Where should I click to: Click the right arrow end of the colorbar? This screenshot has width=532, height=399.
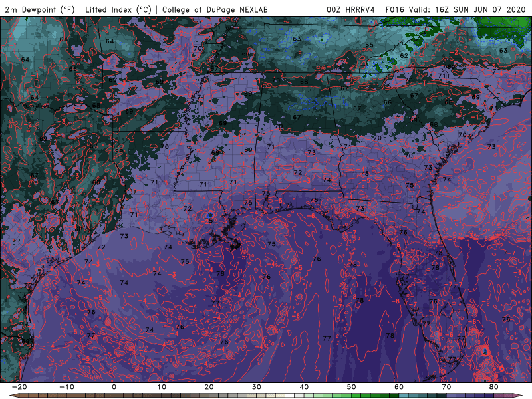click(518, 396)
